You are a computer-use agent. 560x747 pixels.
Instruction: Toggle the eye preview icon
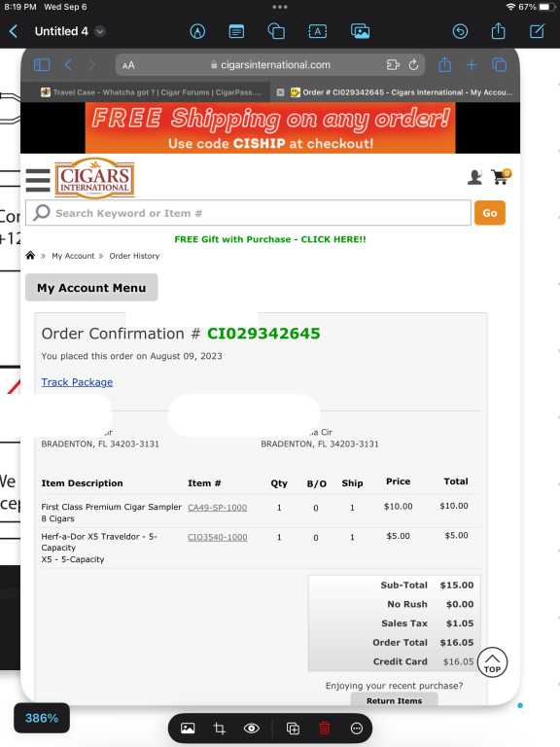click(x=252, y=728)
